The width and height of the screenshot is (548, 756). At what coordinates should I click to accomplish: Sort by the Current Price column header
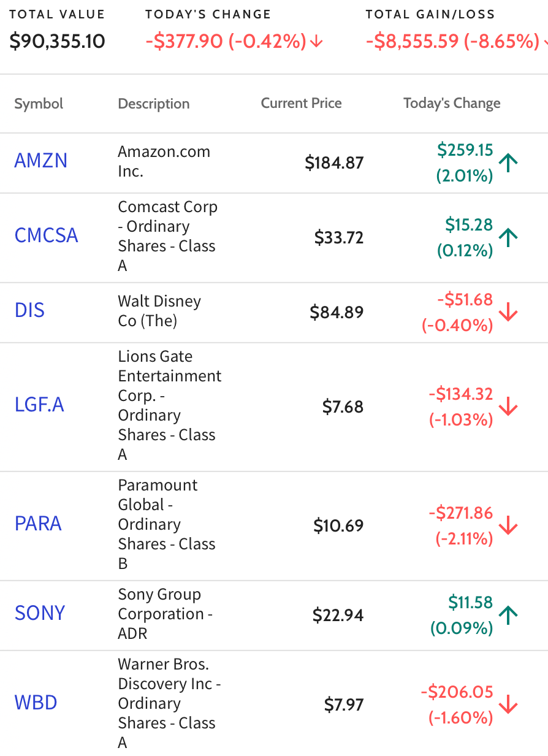(x=301, y=104)
